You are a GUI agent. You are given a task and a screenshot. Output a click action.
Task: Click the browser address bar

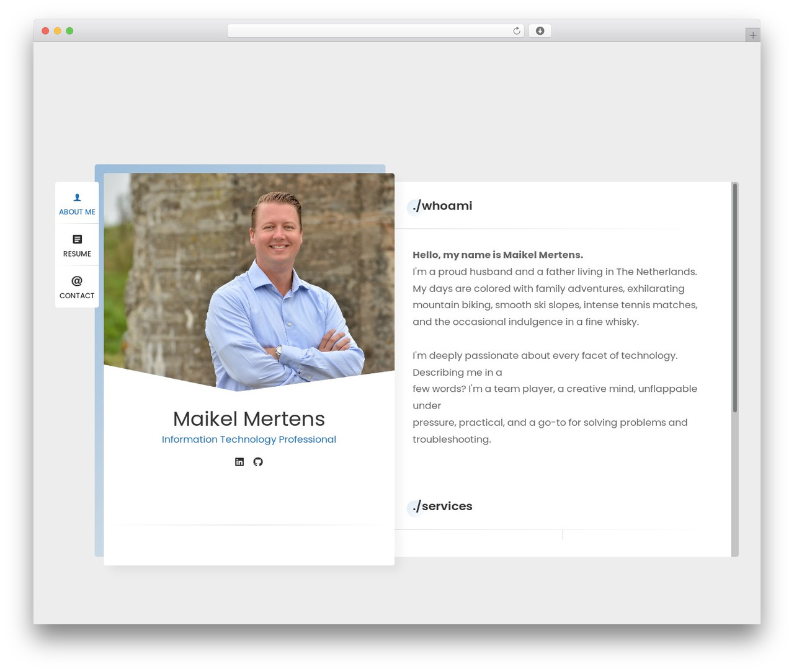point(375,31)
